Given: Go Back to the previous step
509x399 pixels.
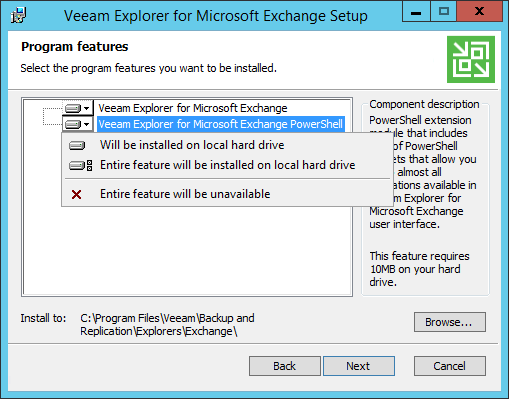Looking at the screenshot, I should click(285, 366).
